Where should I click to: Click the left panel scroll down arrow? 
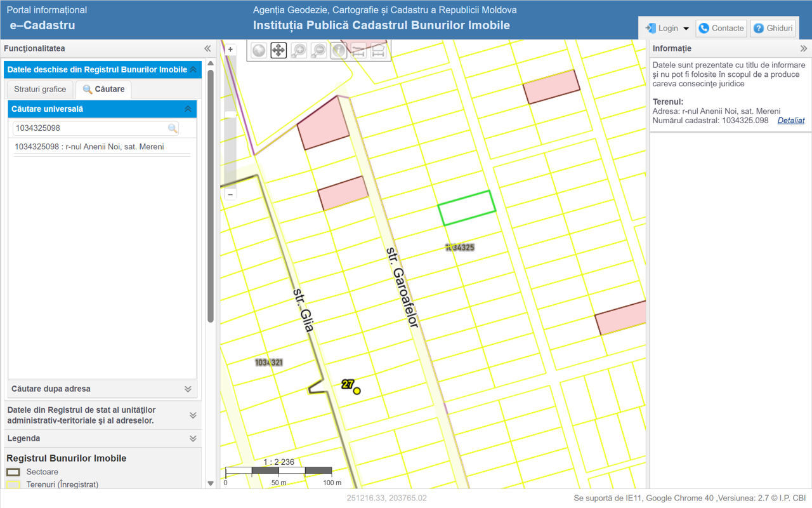coord(211,483)
